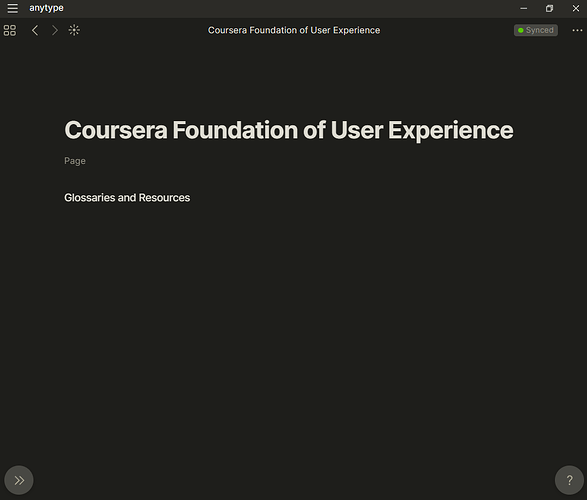Open the three-dots object menu
587x500 pixels.
[577, 30]
